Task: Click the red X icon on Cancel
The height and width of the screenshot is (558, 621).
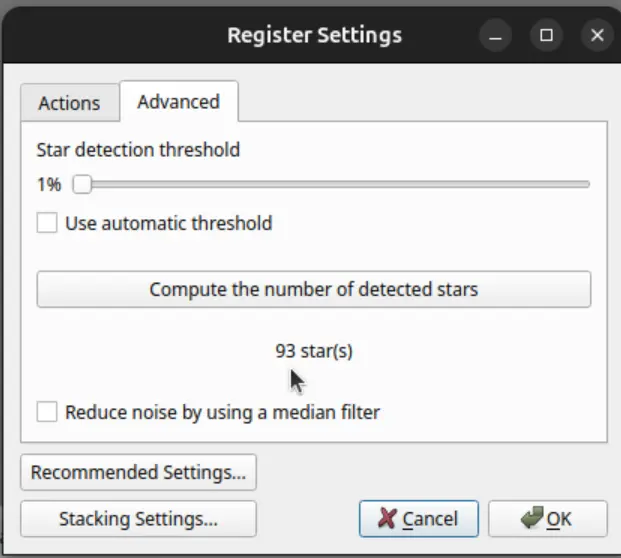Action: tap(387, 519)
